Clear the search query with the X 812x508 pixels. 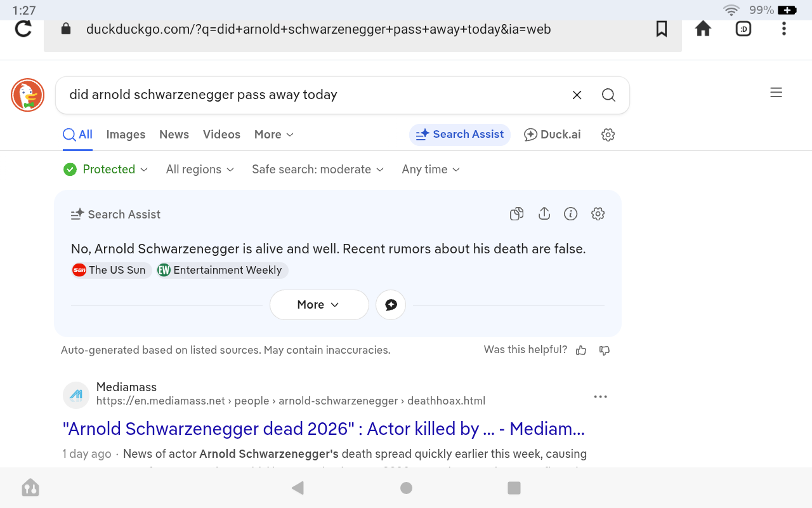coord(577,95)
